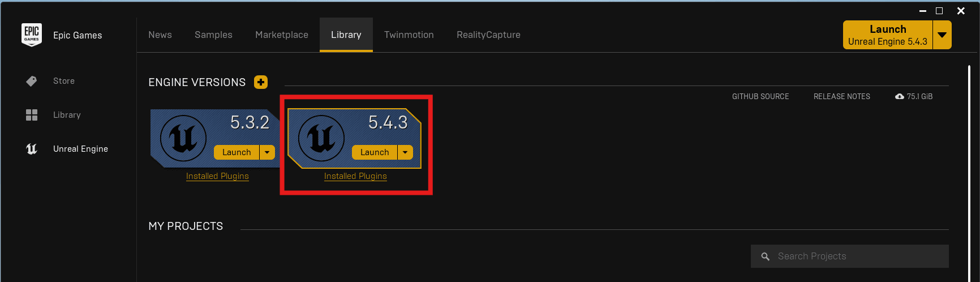Add engine version with plus icon
This screenshot has width=980, height=282.
pyautogui.click(x=261, y=82)
